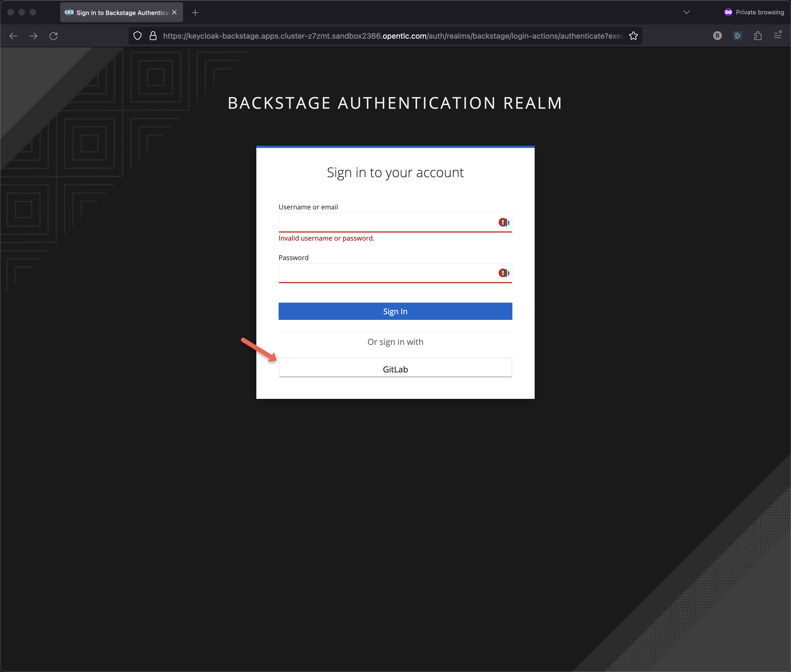Reload the current page
The image size is (791, 672).
pyautogui.click(x=53, y=36)
